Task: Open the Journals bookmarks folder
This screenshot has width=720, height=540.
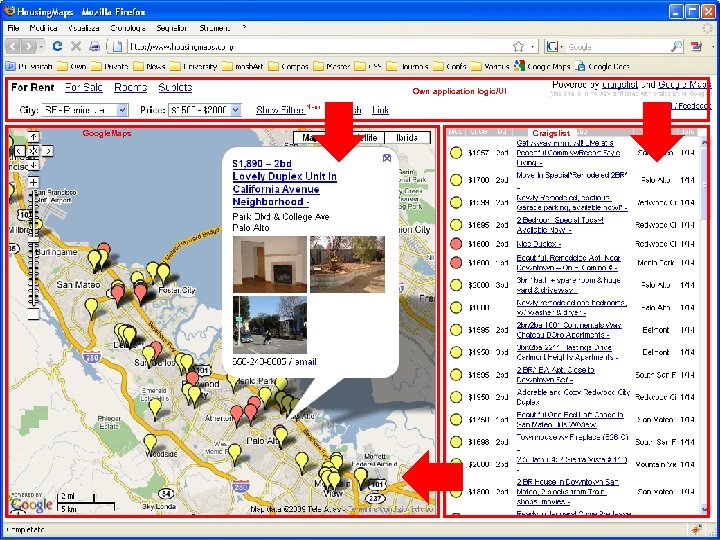Action: pyautogui.click(x=407, y=67)
